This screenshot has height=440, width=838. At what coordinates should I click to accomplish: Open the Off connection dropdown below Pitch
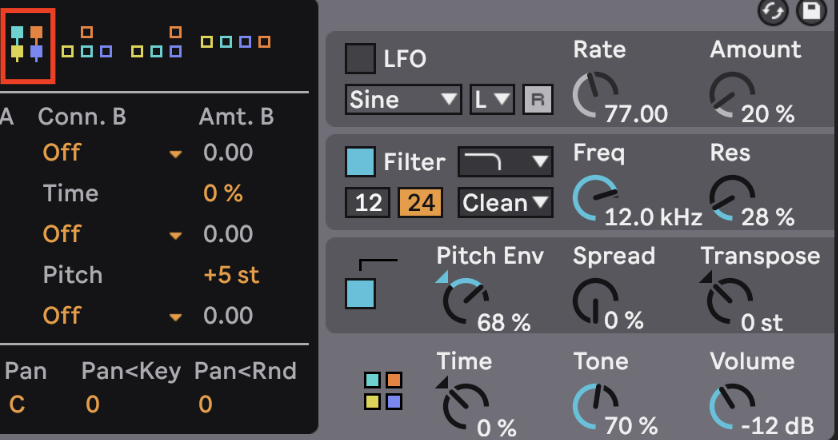pos(112,315)
